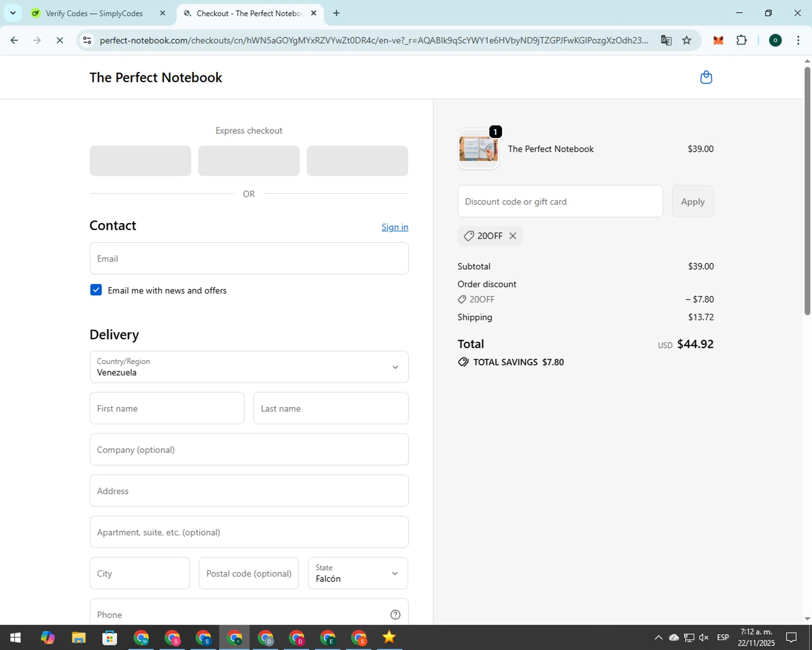Open the Windows Start menu

coord(15,638)
